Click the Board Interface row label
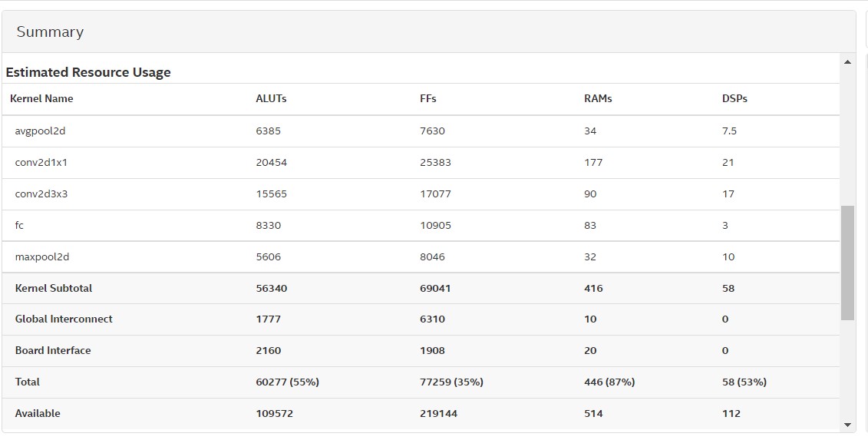Viewport: 868px width, 440px height. tap(53, 351)
